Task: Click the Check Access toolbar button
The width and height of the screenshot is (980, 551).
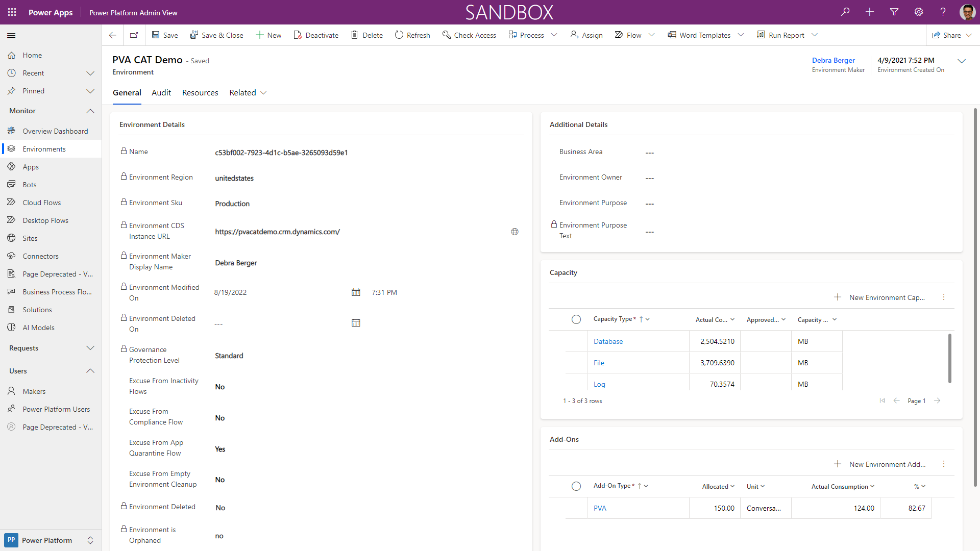Action: 469,35
